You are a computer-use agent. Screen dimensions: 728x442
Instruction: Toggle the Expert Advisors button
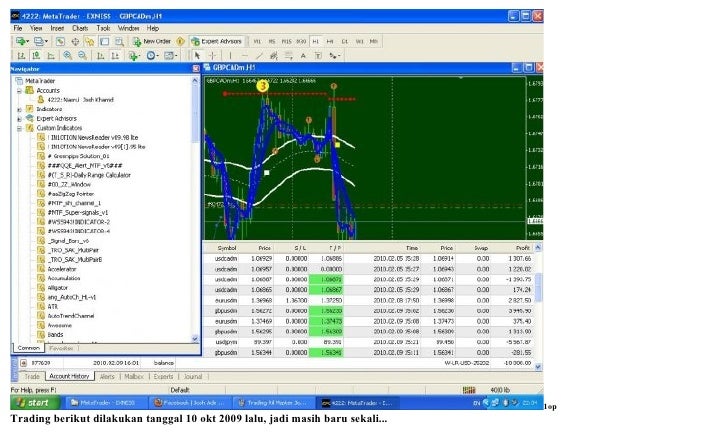[217, 41]
